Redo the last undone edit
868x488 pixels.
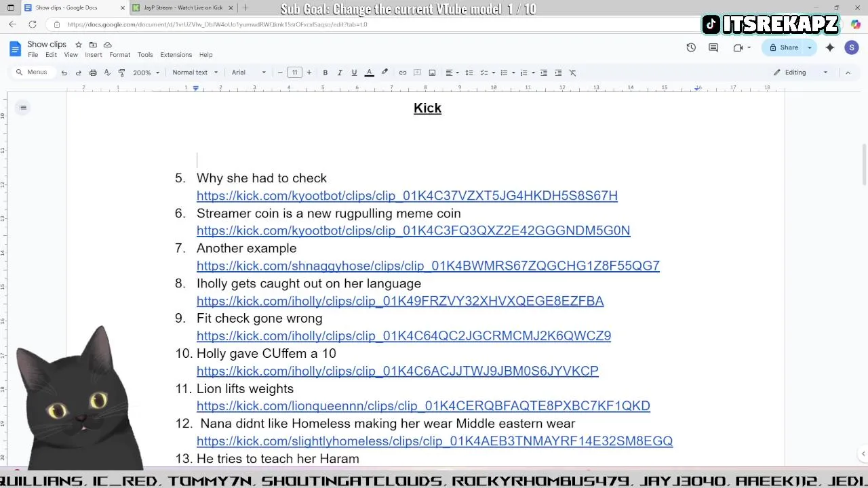(x=79, y=73)
